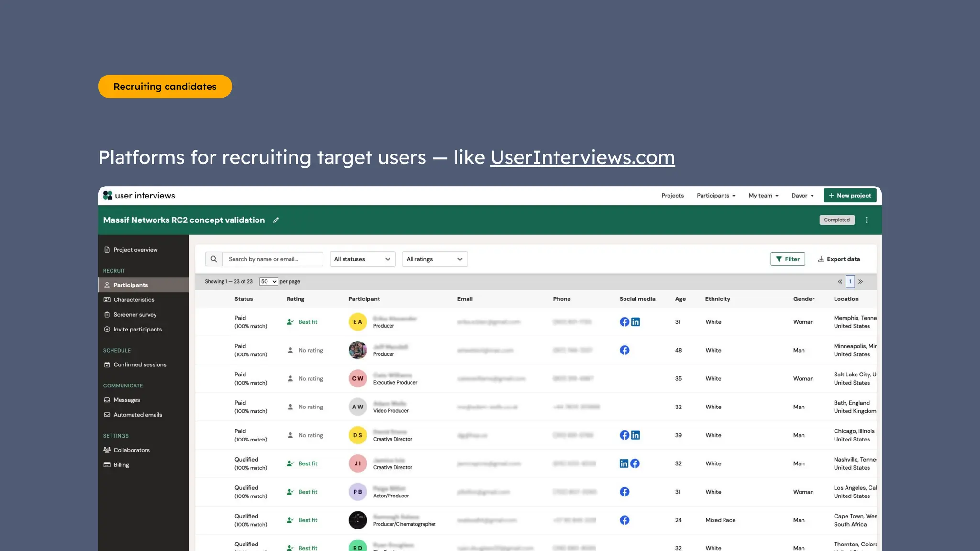Click the Filter button

point(788,259)
